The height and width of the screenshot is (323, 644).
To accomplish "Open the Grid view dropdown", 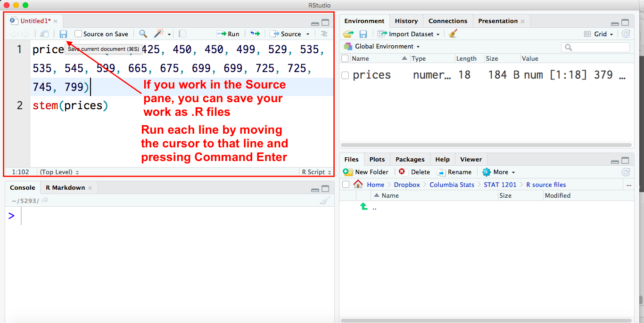I will coord(599,34).
